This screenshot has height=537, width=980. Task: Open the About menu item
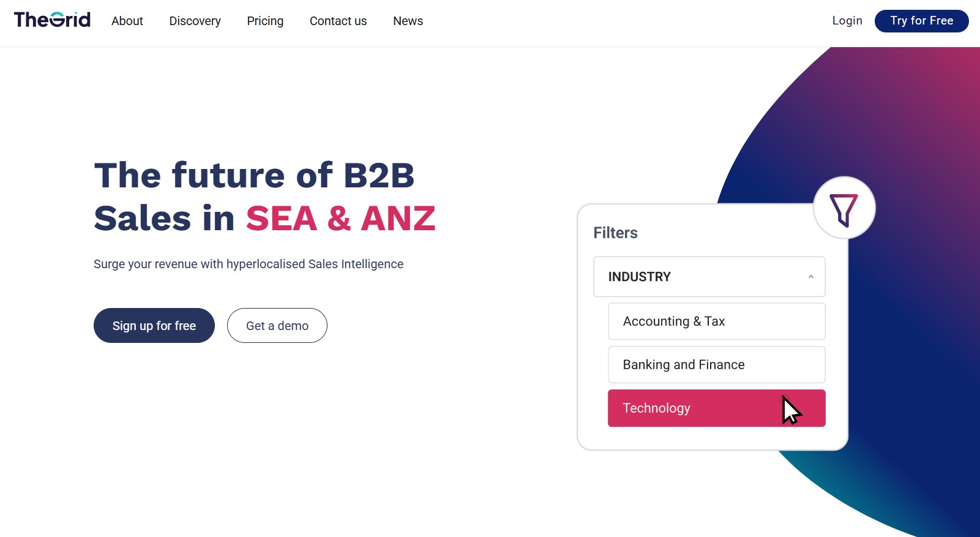(127, 21)
